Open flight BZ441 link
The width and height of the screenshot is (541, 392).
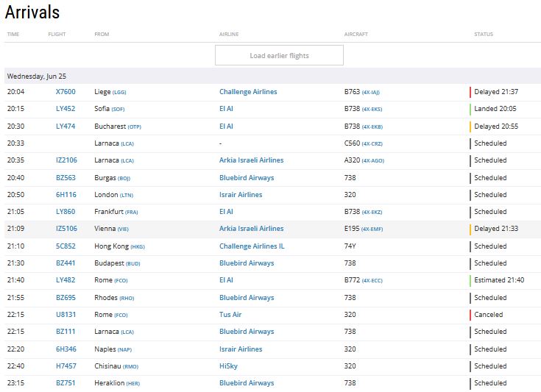click(x=66, y=263)
